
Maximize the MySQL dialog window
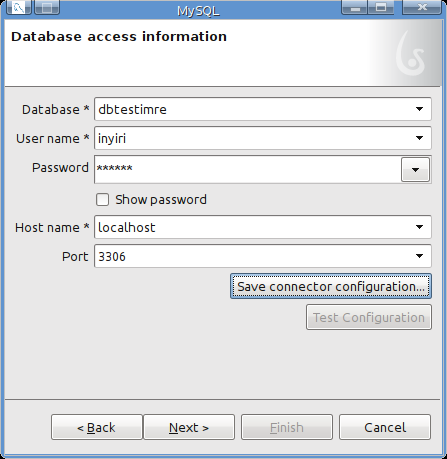click(381, 7)
